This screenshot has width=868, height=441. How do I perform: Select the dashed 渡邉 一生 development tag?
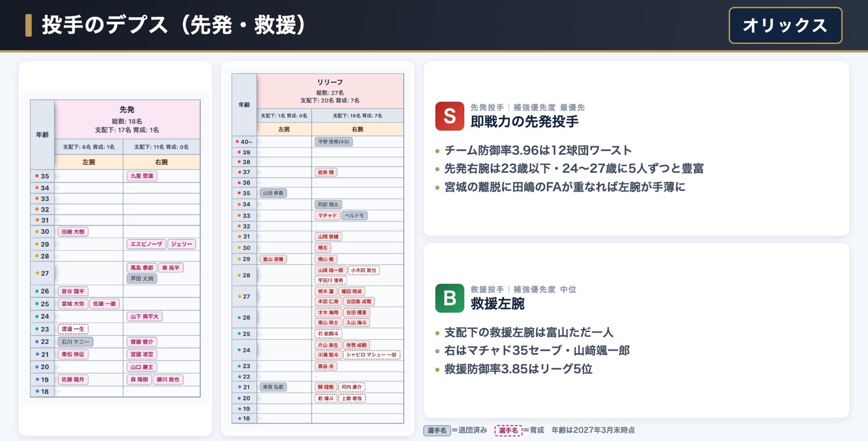pyautogui.click(x=73, y=329)
